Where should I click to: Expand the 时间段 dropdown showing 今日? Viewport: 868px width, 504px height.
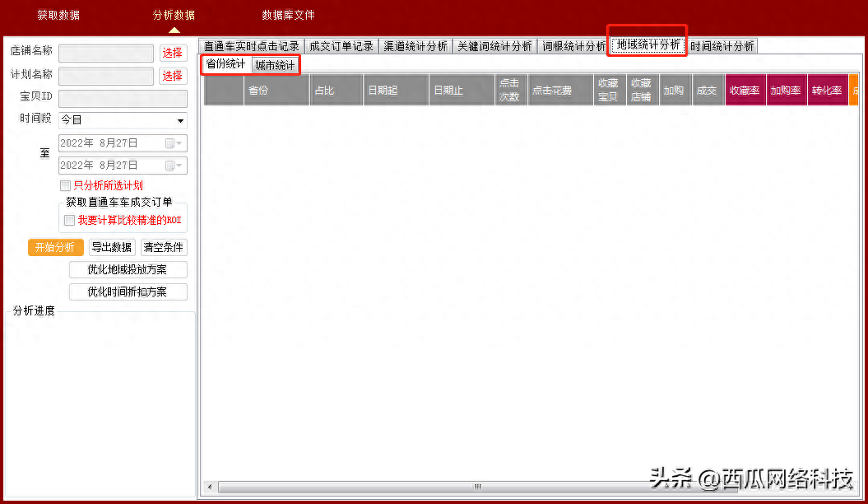click(180, 121)
